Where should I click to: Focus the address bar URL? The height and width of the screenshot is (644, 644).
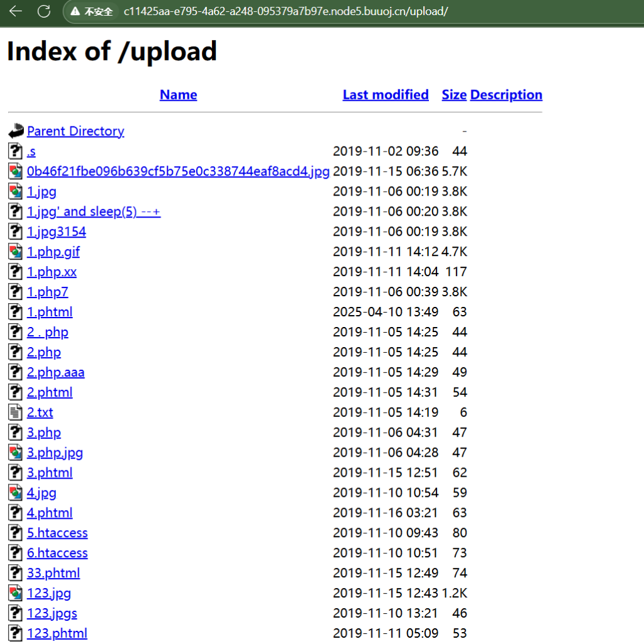(x=286, y=11)
